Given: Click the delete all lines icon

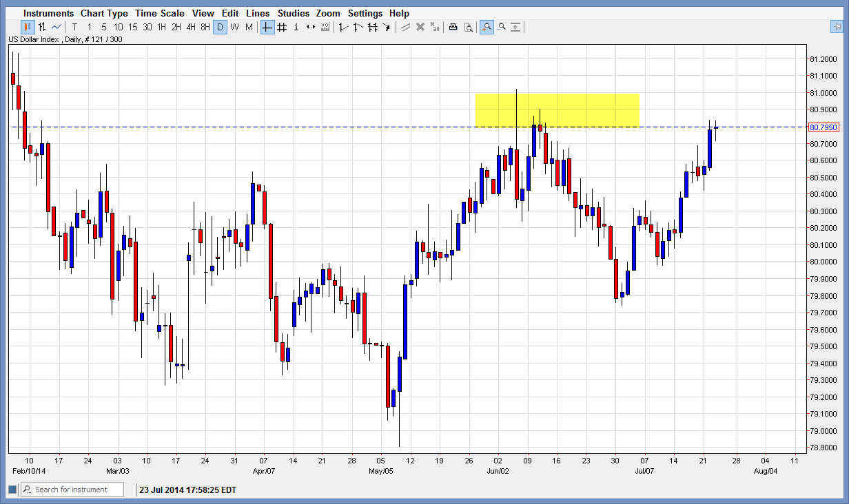Looking at the screenshot, I should click(x=434, y=27).
